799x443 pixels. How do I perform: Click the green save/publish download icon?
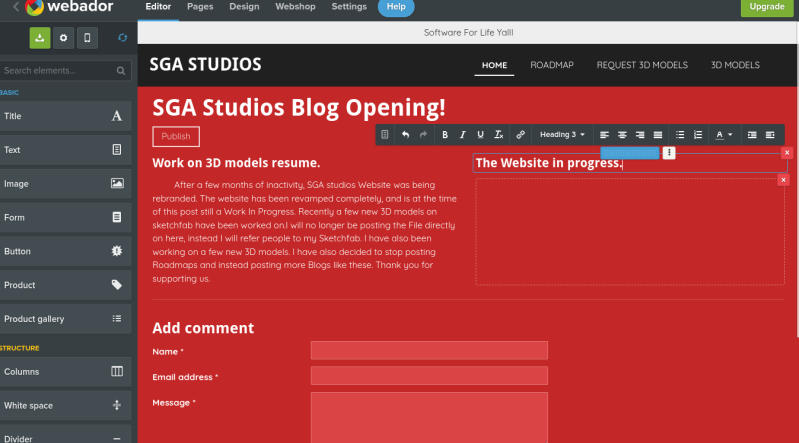point(40,38)
